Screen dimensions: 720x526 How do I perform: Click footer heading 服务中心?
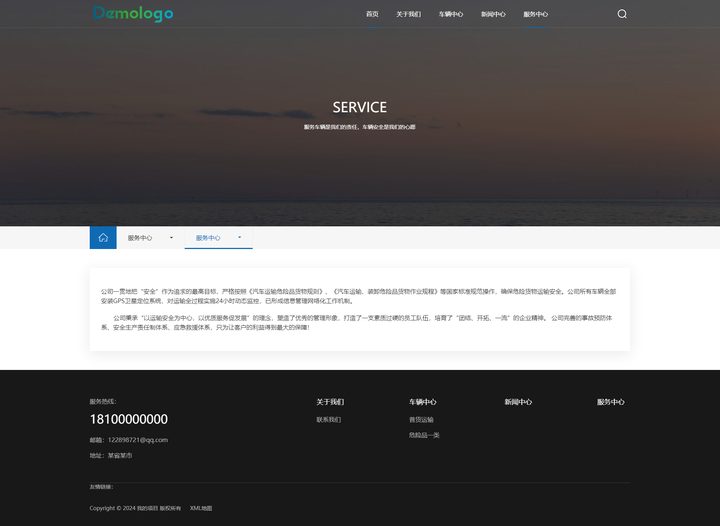click(x=611, y=402)
